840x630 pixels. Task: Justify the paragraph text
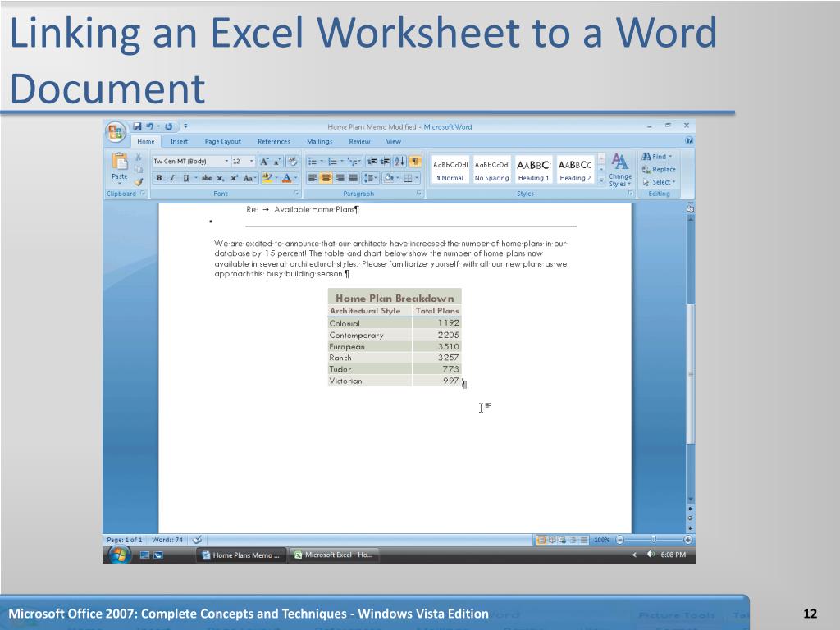tap(353, 178)
